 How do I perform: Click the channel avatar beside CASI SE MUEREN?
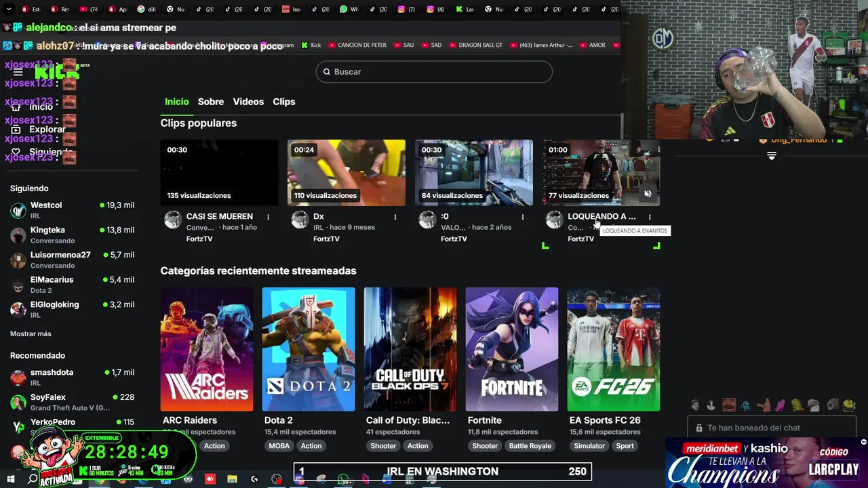173,220
